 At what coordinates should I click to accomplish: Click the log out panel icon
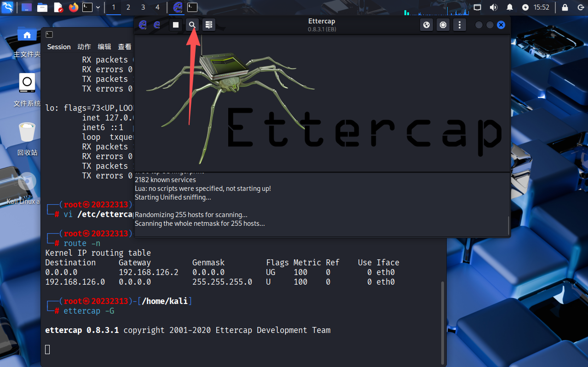[x=580, y=7]
